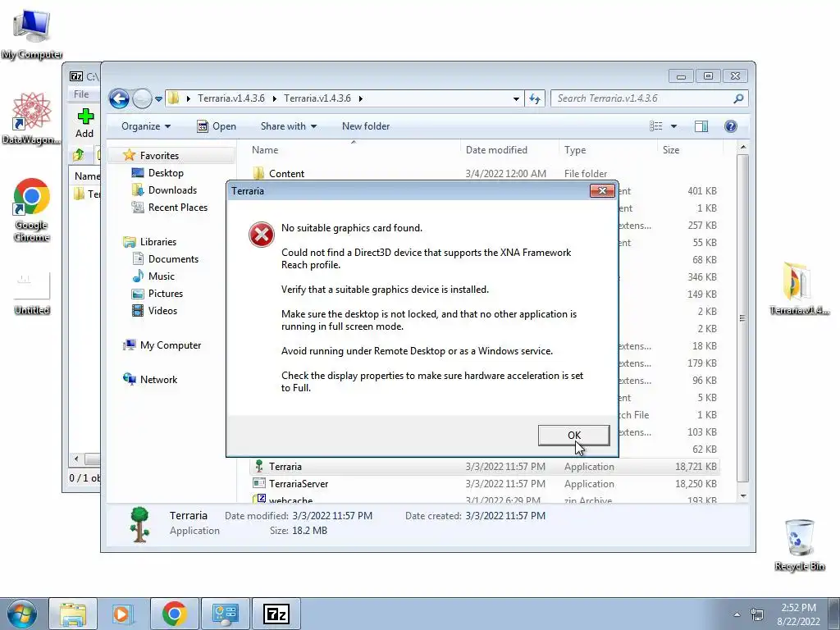
Task: Sort by Date modified column
Action: coord(509,150)
